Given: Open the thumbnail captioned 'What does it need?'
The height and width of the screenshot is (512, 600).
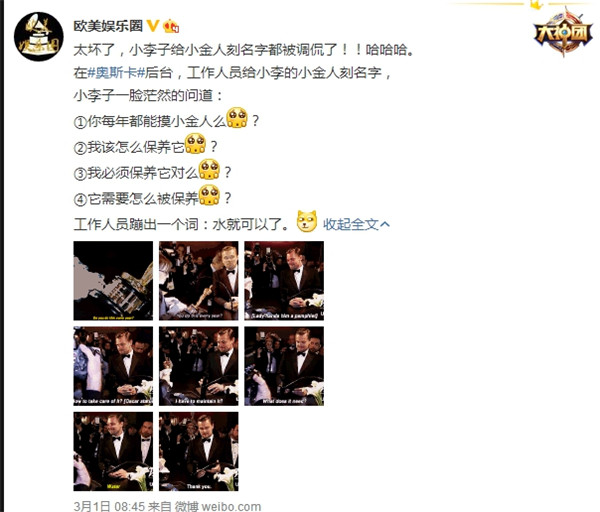Looking at the screenshot, I should [x=284, y=366].
